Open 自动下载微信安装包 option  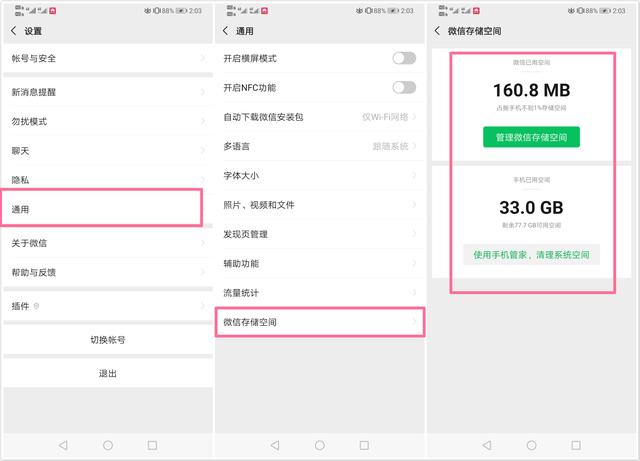(320, 117)
